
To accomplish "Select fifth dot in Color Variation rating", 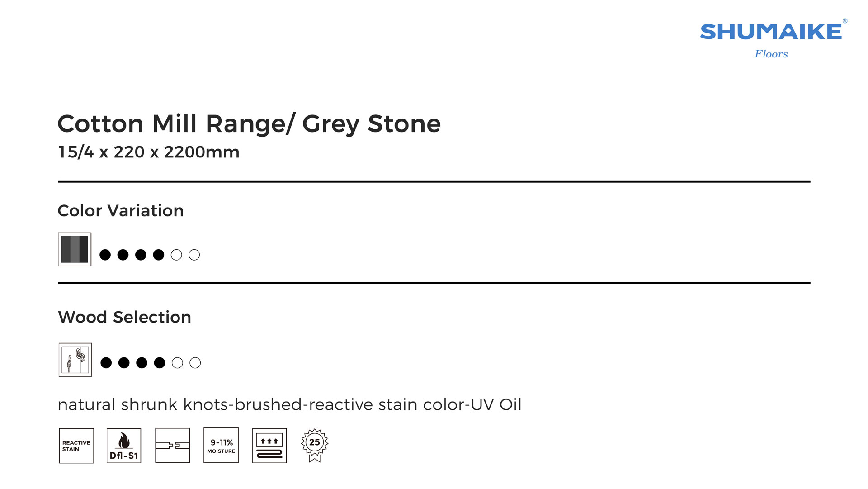I will [x=176, y=255].
